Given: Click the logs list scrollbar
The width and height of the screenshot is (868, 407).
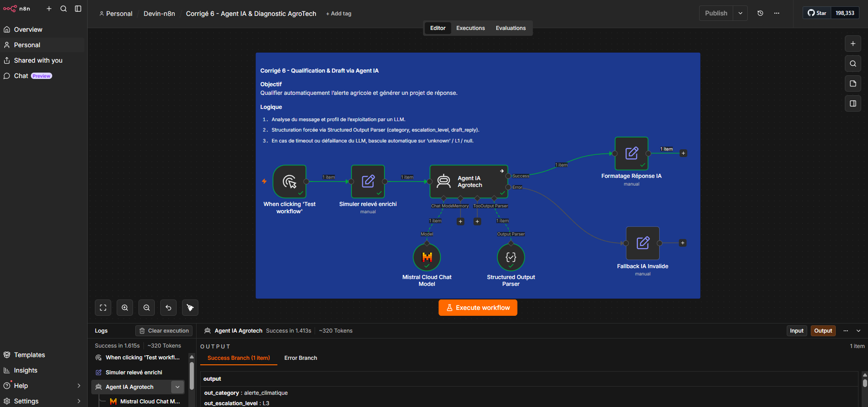Looking at the screenshot, I should (x=192, y=377).
